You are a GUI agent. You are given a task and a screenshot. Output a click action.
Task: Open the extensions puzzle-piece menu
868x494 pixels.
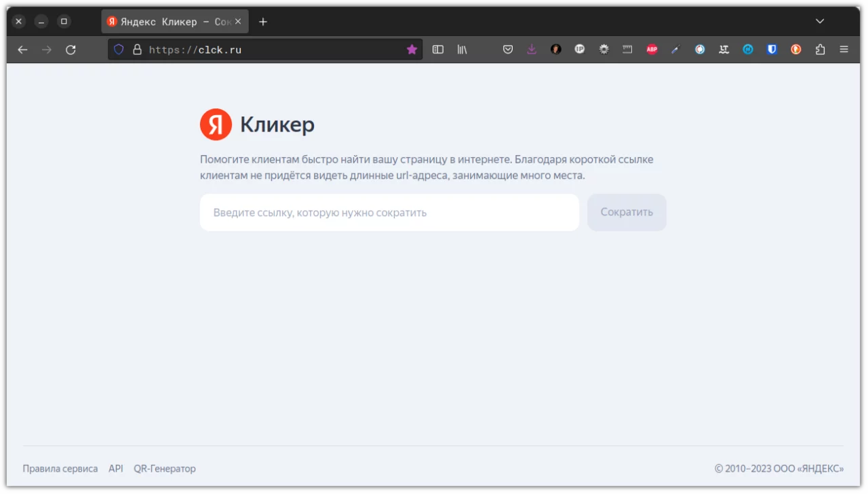[x=821, y=49]
